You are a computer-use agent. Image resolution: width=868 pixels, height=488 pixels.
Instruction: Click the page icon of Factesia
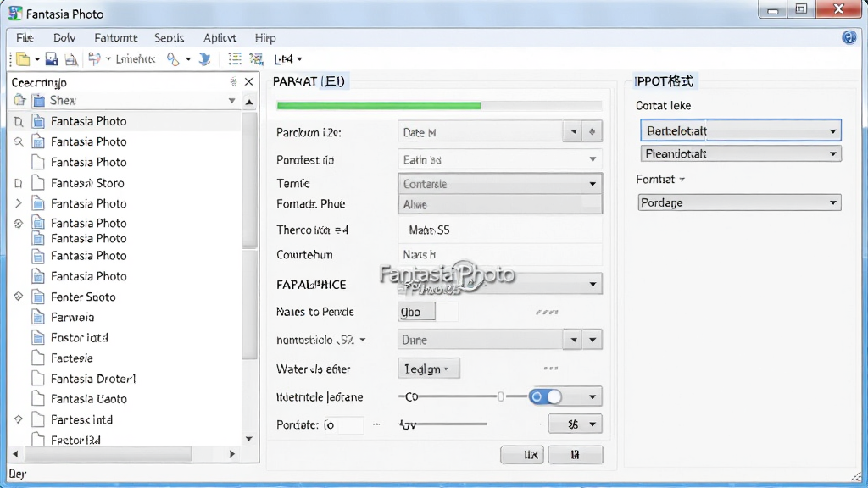(x=38, y=358)
